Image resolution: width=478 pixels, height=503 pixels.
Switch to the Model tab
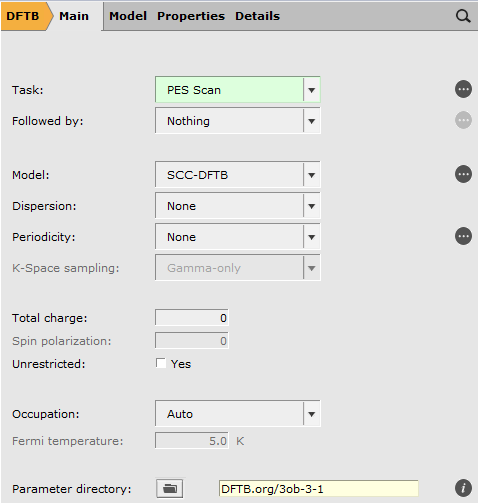128,16
